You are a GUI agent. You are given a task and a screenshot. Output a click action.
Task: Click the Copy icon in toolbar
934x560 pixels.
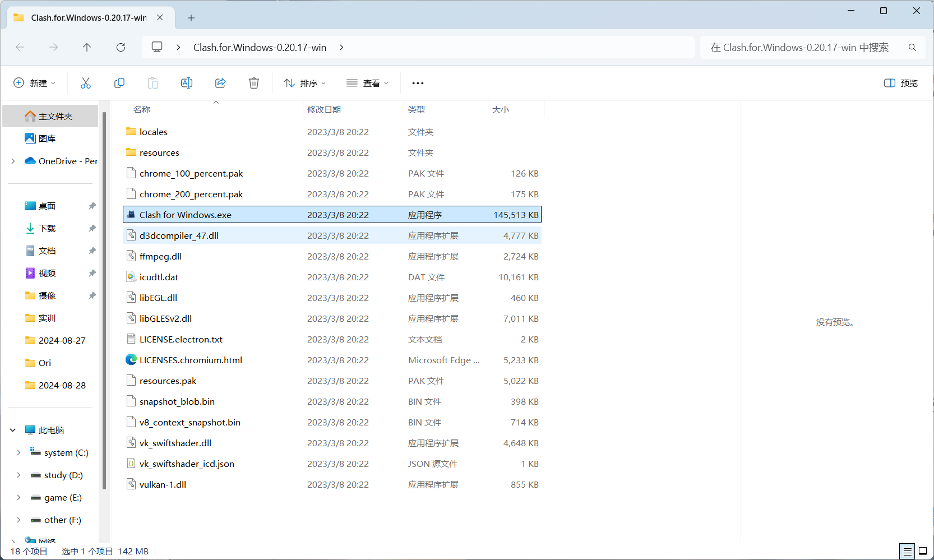pyautogui.click(x=119, y=83)
